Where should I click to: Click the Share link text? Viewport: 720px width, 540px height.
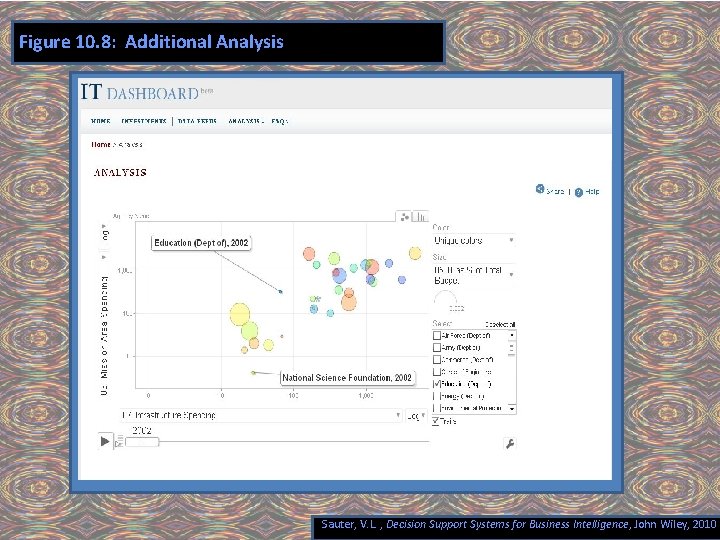555,191
